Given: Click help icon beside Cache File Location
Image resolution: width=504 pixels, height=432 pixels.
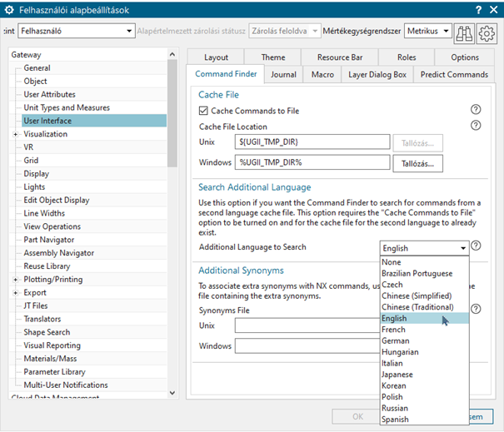Looking at the screenshot, I should tap(477, 126).
